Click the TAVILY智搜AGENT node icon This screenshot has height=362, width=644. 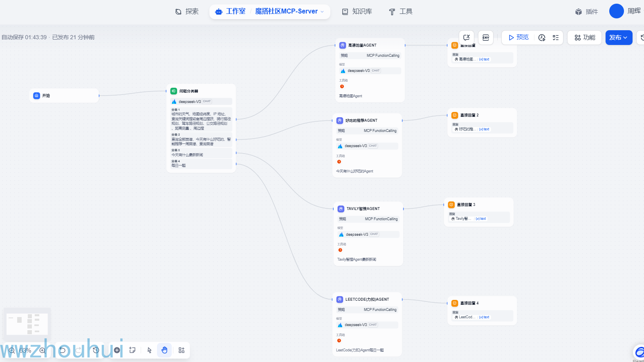pyautogui.click(x=341, y=209)
